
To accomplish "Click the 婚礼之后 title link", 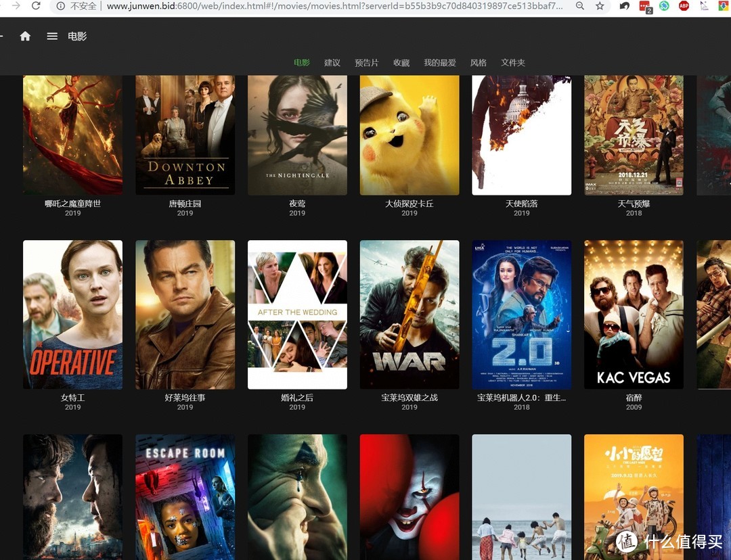I will [x=297, y=398].
